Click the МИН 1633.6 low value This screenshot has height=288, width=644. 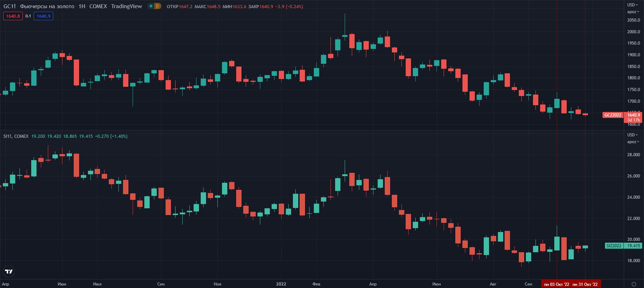[234, 6]
